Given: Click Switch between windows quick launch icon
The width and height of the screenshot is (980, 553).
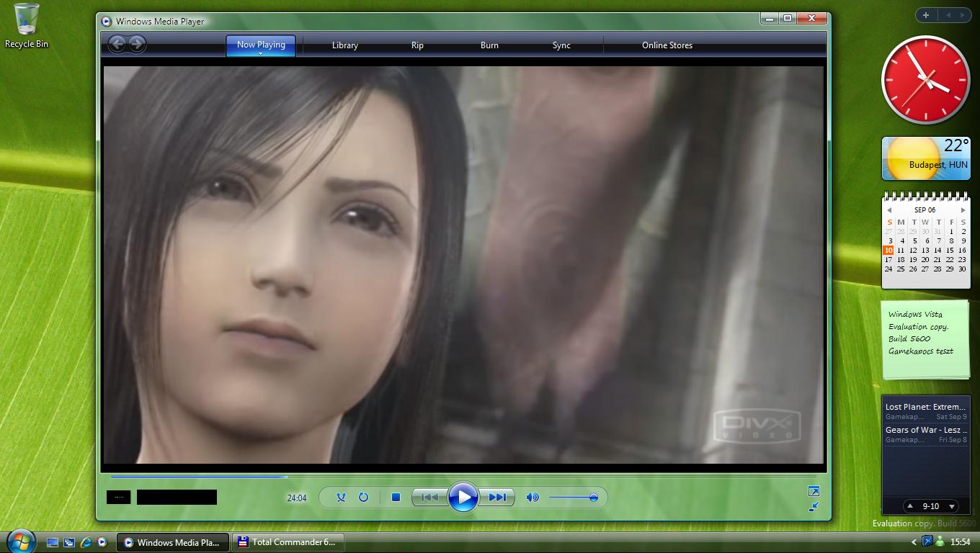Looking at the screenshot, I should pos(69,542).
